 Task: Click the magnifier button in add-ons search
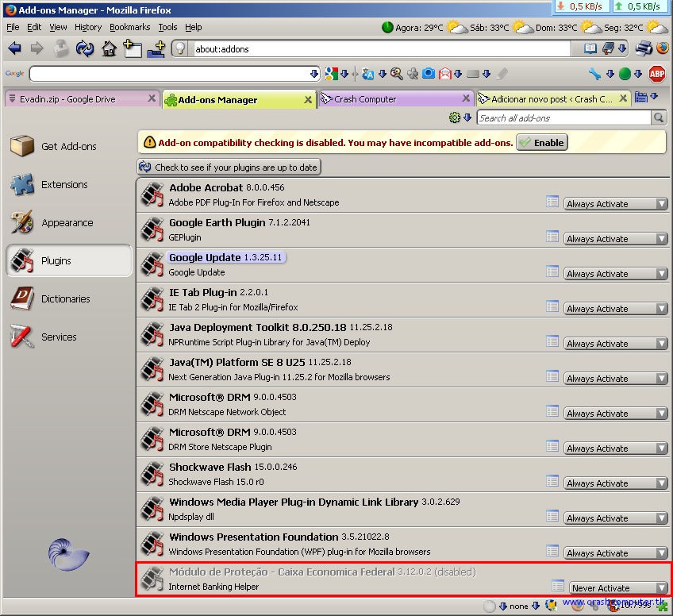point(659,117)
